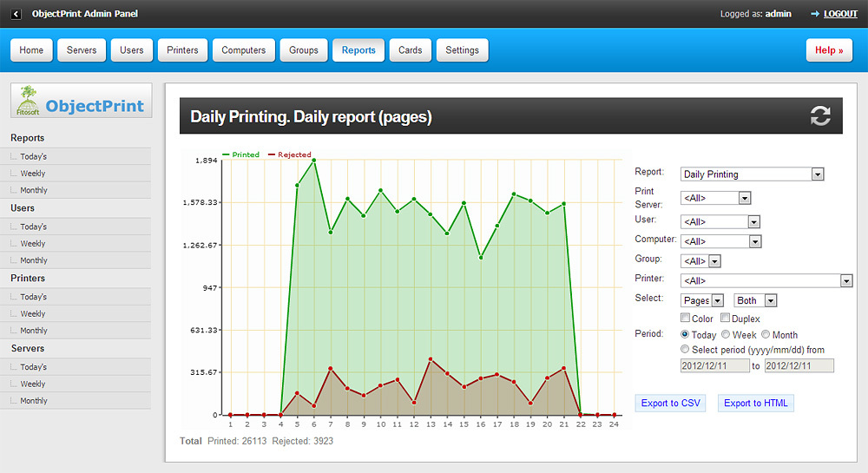The height and width of the screenshot is (473, 868).
Task: Click the refresh report icon
Action: 820,116
